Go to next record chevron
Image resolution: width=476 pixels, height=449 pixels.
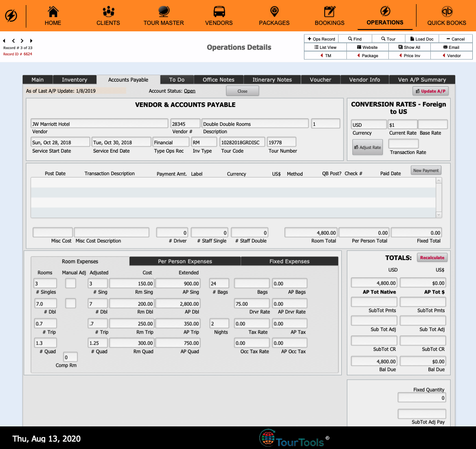click(22, 41)
